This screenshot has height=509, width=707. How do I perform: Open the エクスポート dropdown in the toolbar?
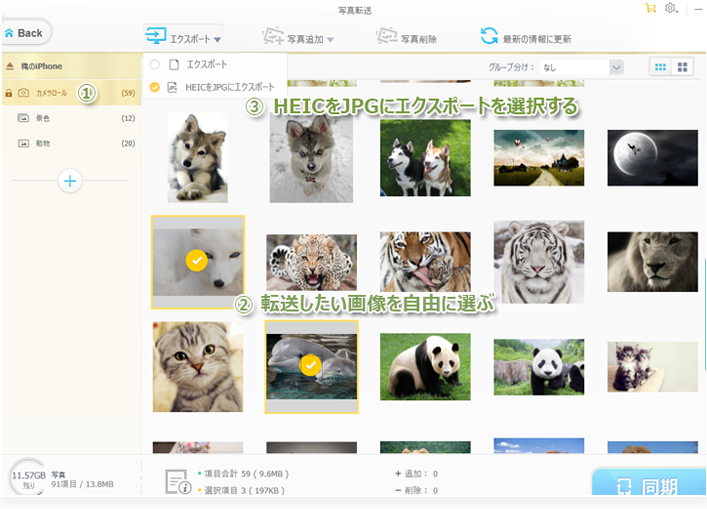pyautogui.click(x=185, y=39)
